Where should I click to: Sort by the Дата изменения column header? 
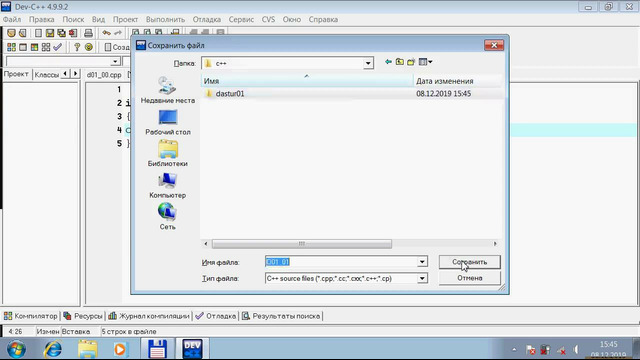click(458, 81)
